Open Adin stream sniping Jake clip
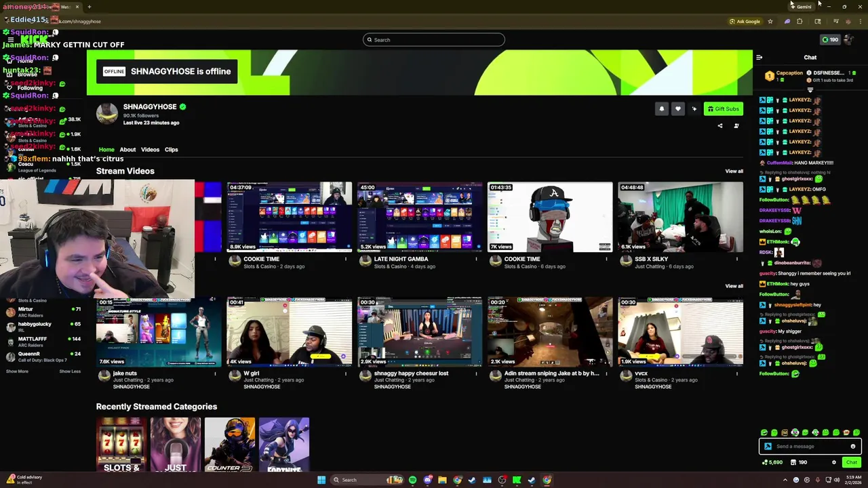The width and height of the screenshot is (868, 488). (550, 331)
